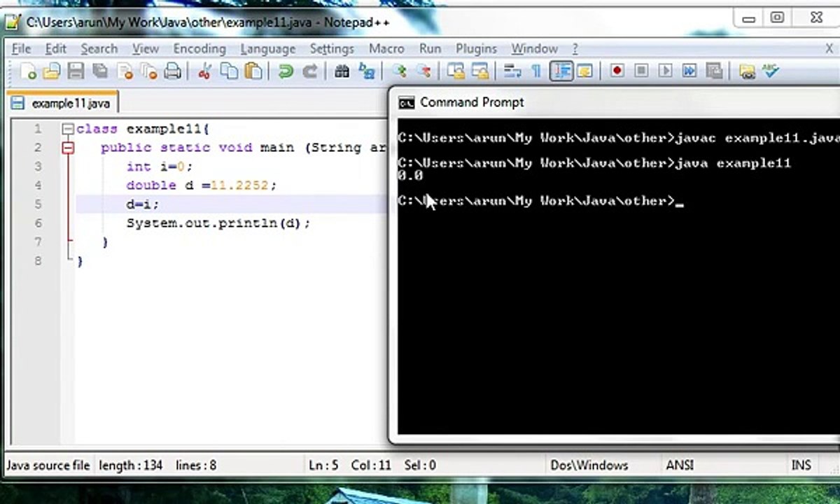Open the Language menu
The image size is (840, 504).
click(268, 48)
